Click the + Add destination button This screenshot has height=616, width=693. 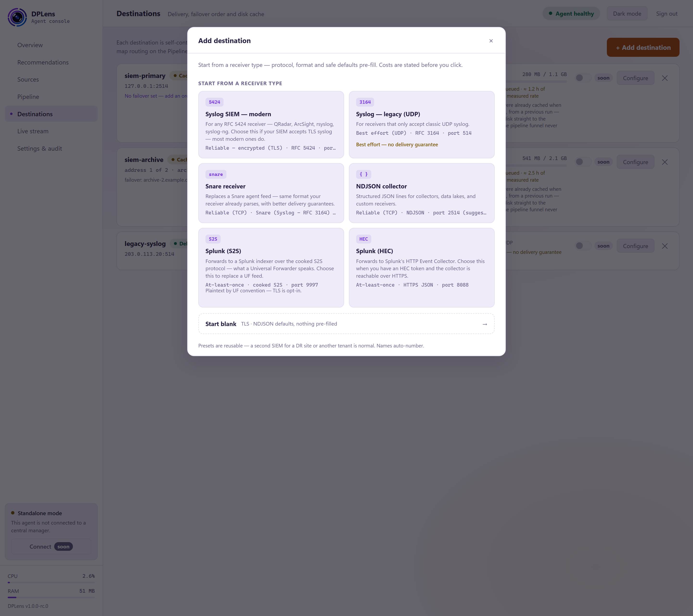point(643,47)
